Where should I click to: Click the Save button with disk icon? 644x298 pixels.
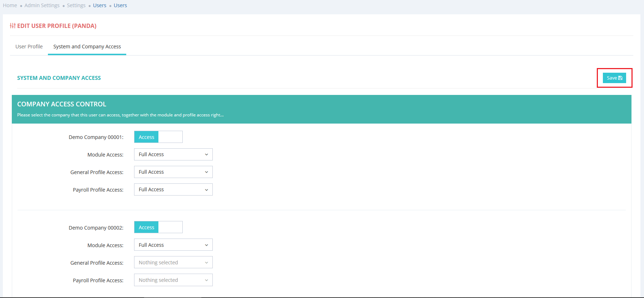click(x=614, y=78)
